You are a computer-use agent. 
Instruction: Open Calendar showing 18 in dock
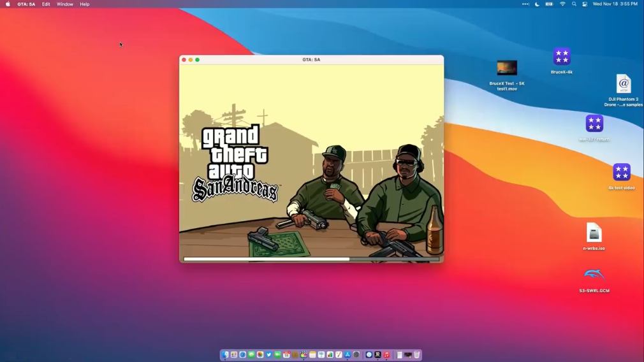(286, 354)
